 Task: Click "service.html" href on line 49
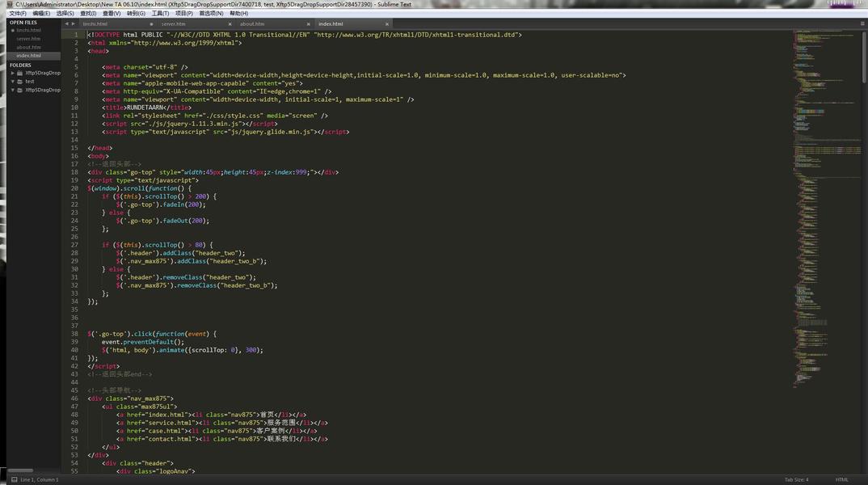(170, 423)
